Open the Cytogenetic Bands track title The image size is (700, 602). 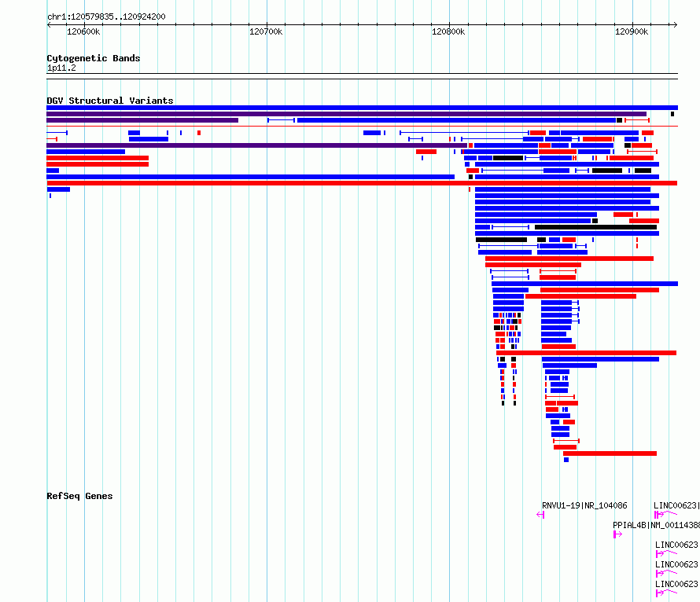pyautogui.click(x=94, y=58)
